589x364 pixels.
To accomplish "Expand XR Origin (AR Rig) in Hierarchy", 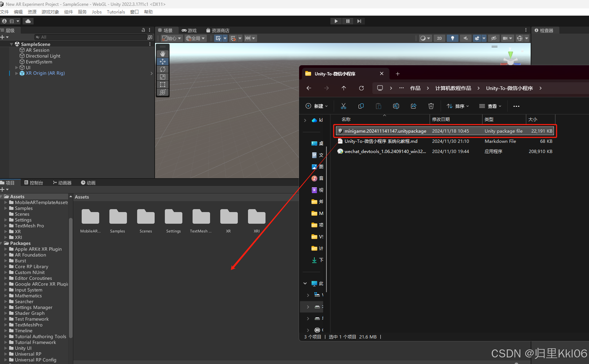I will coord(16,73).
